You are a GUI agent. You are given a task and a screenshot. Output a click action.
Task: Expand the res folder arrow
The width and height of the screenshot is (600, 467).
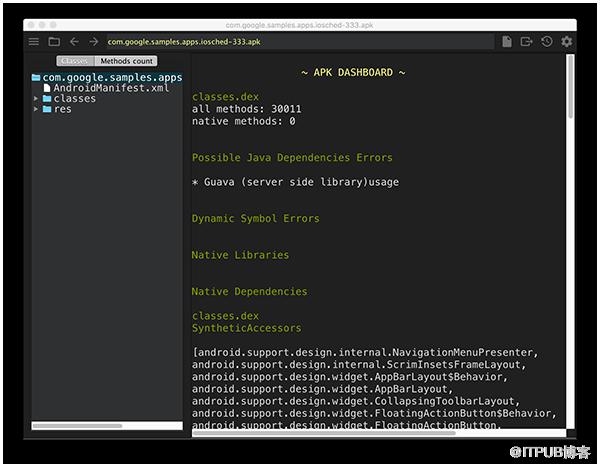(x=36, y=109)
